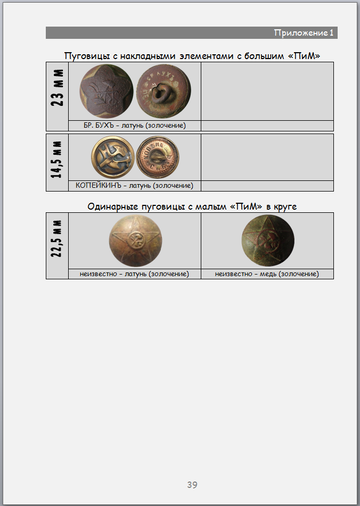
Task: Click the БР. БУХЪ button back photo
Action: tap(164, 91)
